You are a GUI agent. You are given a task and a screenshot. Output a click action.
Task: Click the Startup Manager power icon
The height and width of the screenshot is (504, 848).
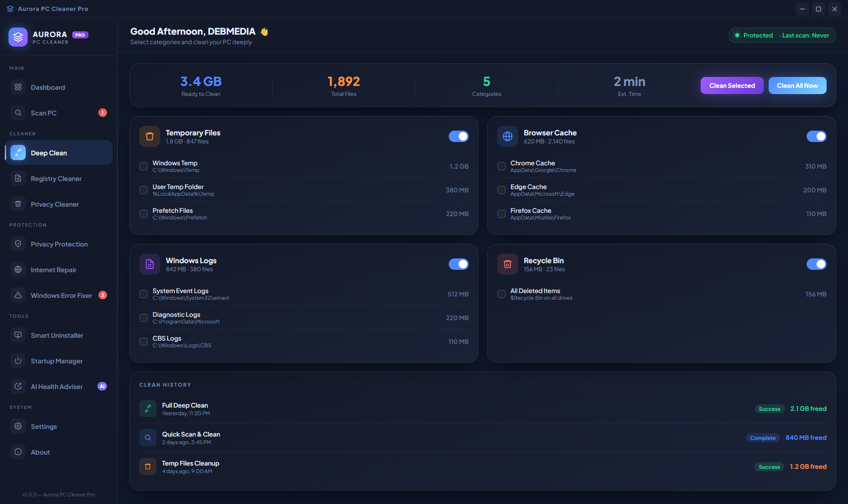[x=18, y=361]
